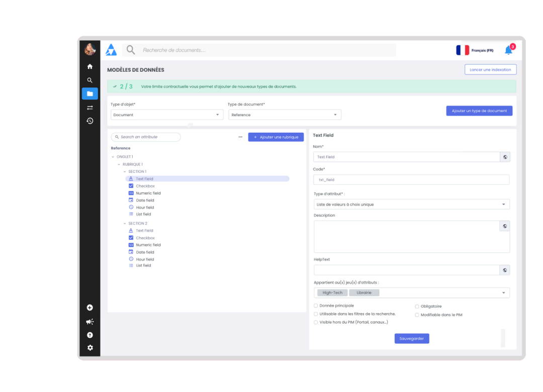Go to Home in the sidebar
This screenshot has height=392, width=543.
89,66
